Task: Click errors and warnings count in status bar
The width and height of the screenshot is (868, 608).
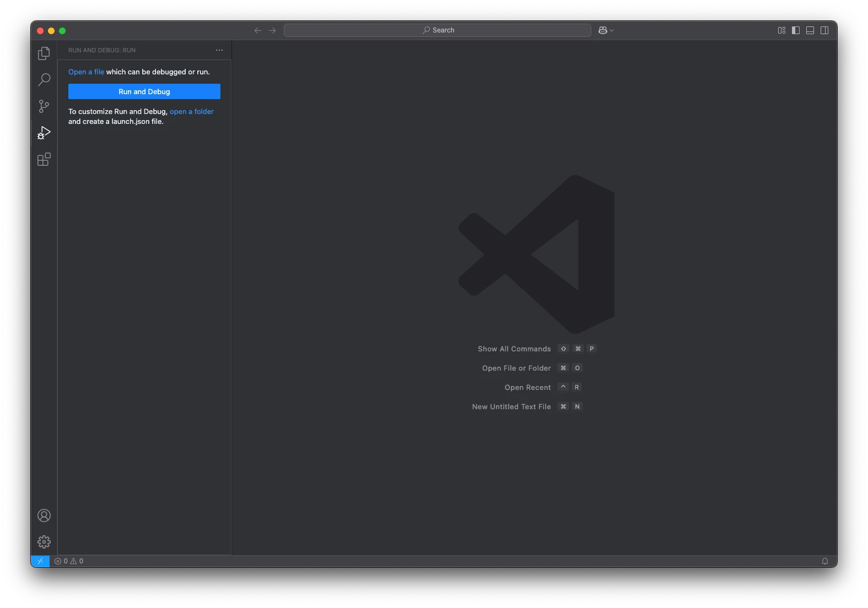Action: click(69, 561)
